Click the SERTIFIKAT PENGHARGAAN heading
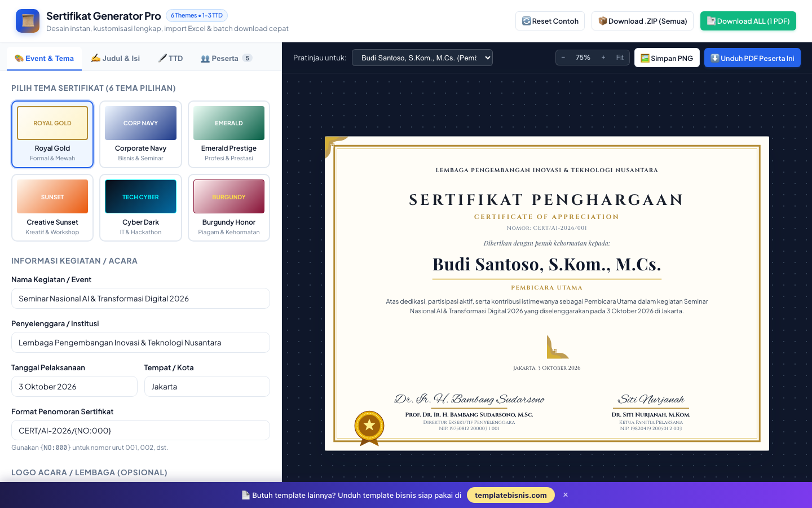 tap(546, 200)
